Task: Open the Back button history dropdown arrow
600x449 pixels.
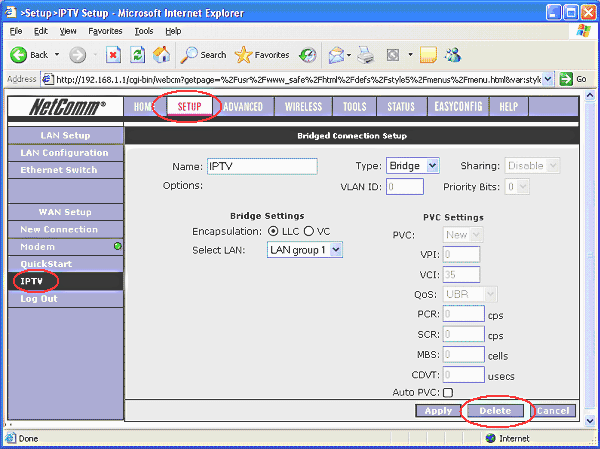Action: (x=57, y=55)
